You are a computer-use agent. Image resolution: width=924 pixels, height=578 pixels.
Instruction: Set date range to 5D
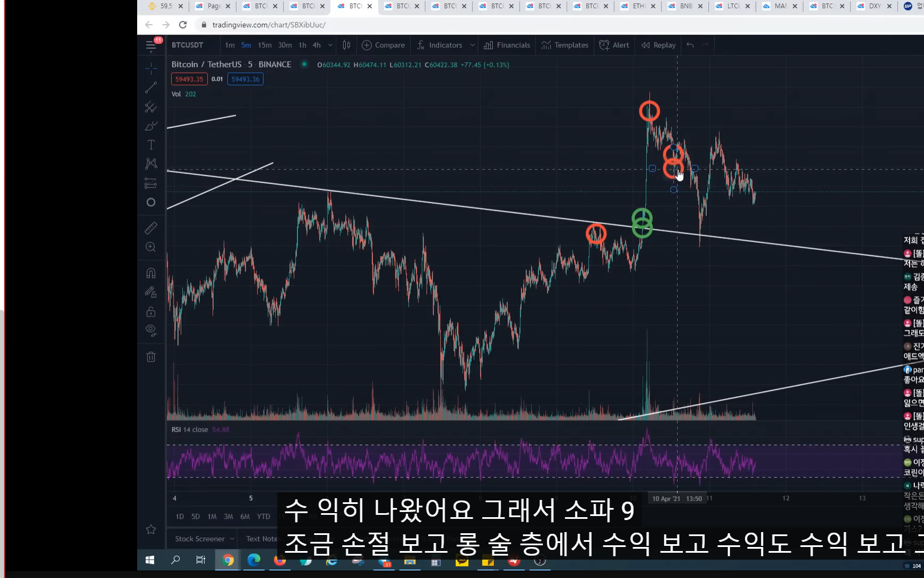195,517
